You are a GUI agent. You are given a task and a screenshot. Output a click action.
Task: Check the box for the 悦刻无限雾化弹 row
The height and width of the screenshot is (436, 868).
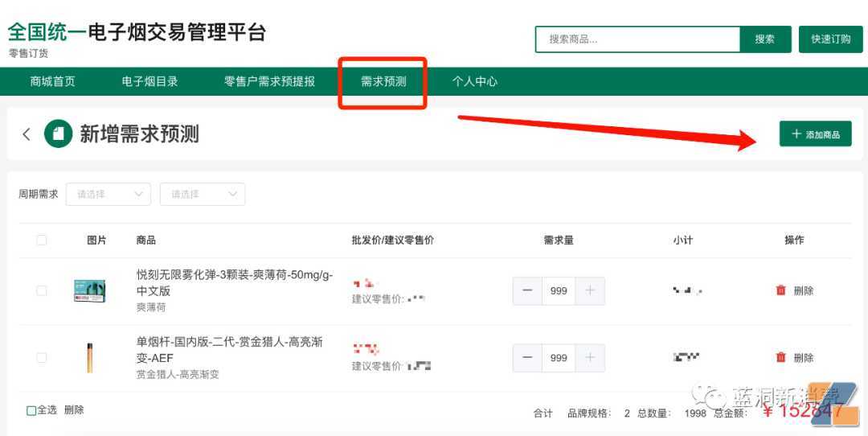click(x=42, y=290)
